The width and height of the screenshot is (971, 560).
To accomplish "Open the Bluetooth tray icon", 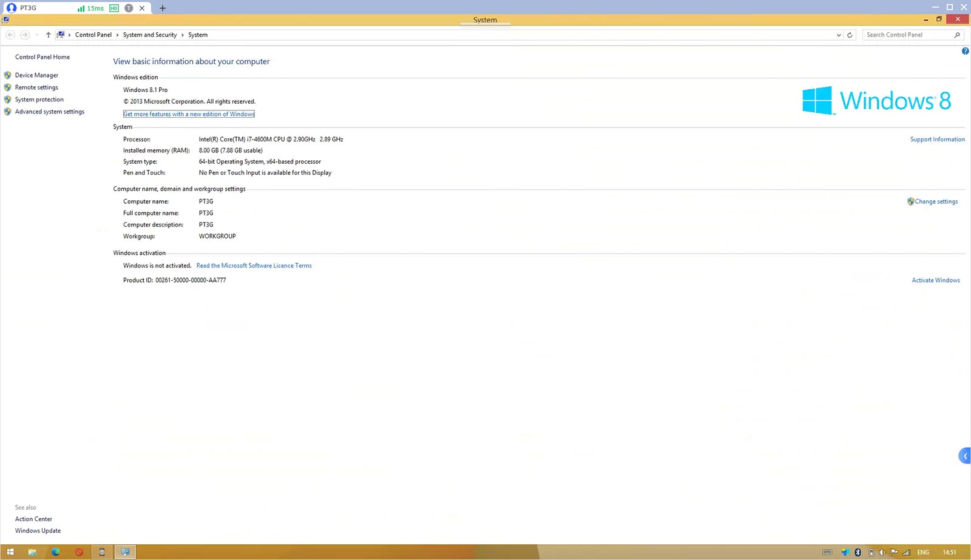I will pyautogui.click(x=858, y=552).
